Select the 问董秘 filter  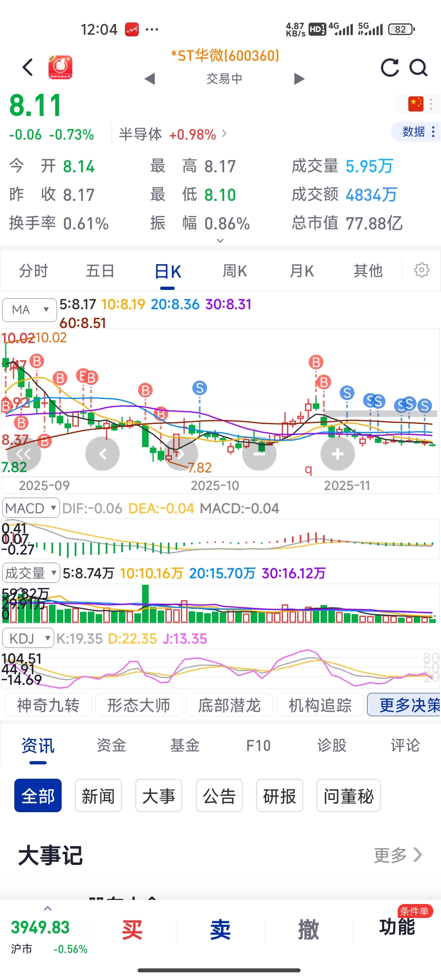[x=349, y=795]
